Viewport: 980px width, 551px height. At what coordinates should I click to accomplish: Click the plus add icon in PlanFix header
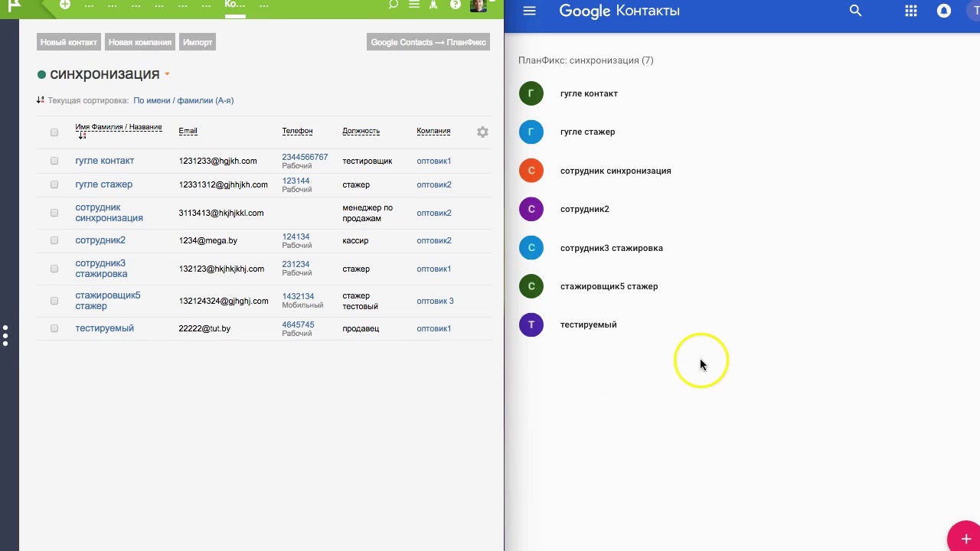click(x=65, y=5)
